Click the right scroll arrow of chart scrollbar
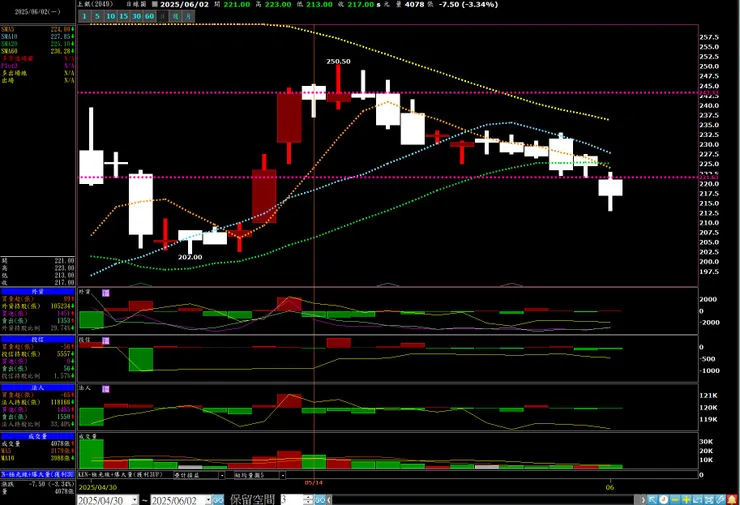Screen dimensions: 740x505 (x=642, y=500)
